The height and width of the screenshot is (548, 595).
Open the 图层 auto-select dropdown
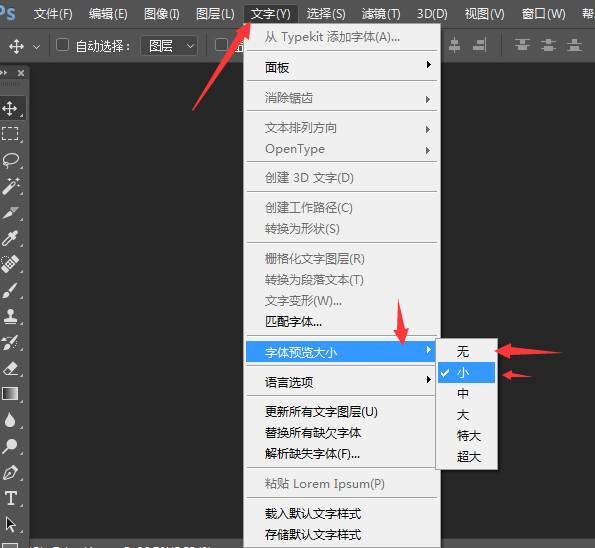pos(169,46)
